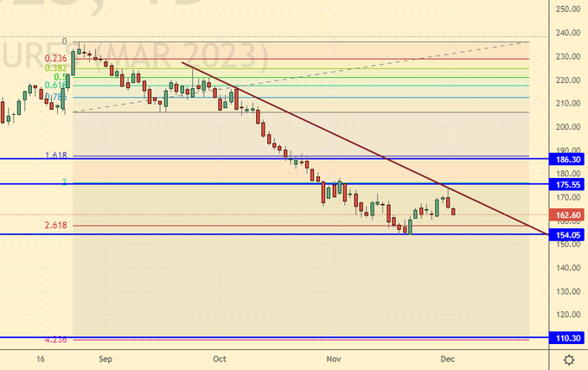
Task: Select the Dec marker on the time axis
Action: tap(447, 357)
